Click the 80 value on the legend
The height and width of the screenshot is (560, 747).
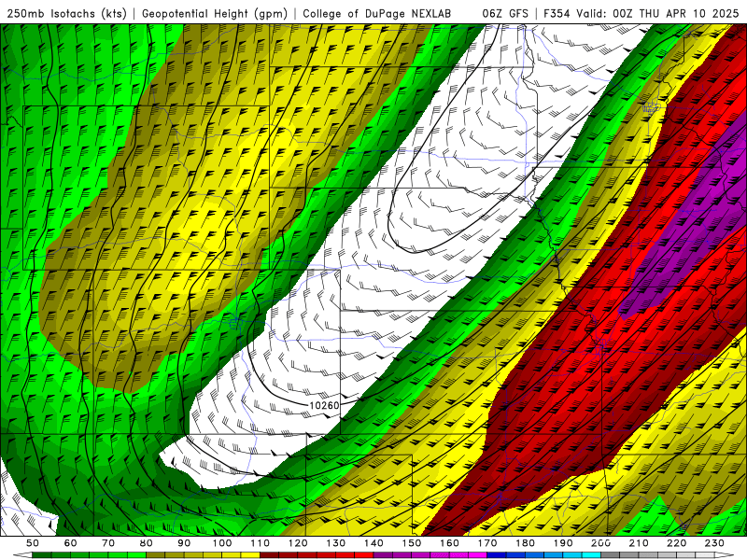click(147, 543)
